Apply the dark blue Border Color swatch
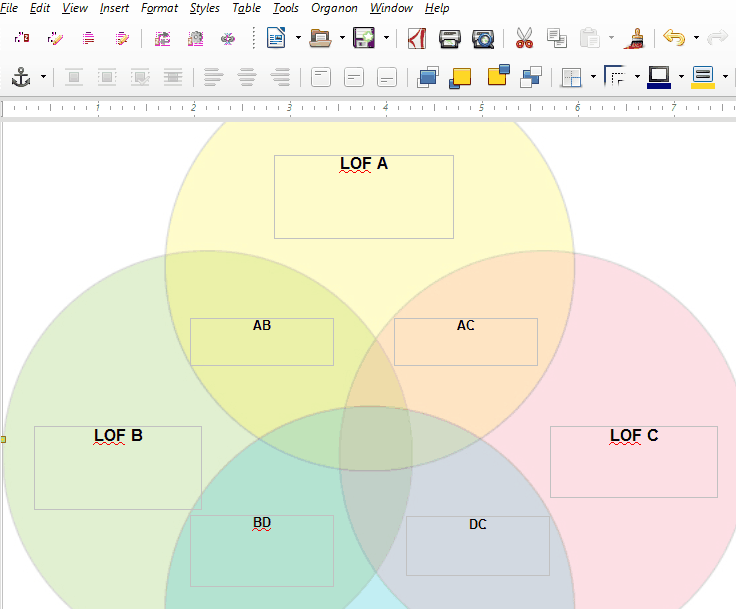 (x=659, y=77)
